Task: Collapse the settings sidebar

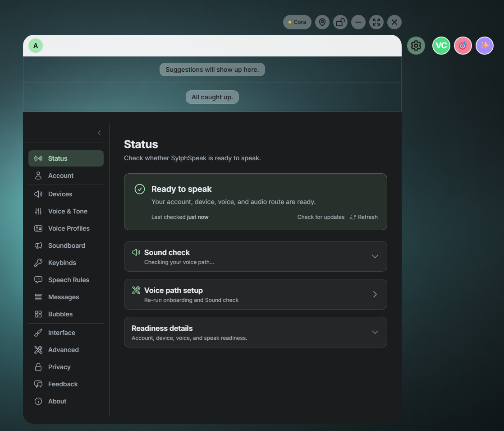Action: point(99,133)
